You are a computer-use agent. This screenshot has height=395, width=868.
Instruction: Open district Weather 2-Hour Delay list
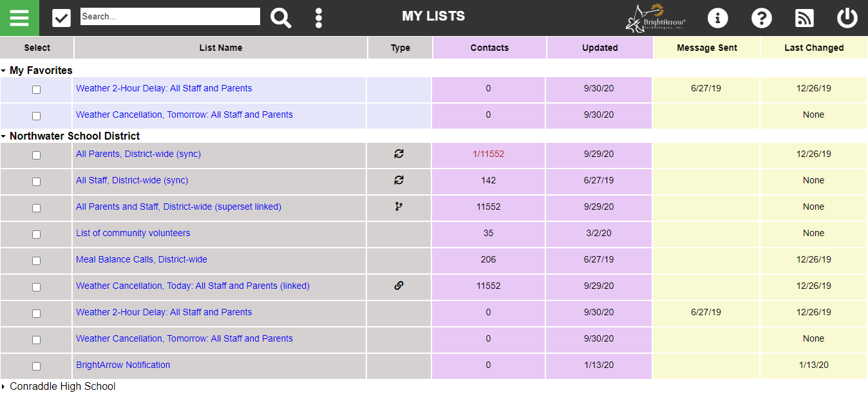(x=164, y=312)
